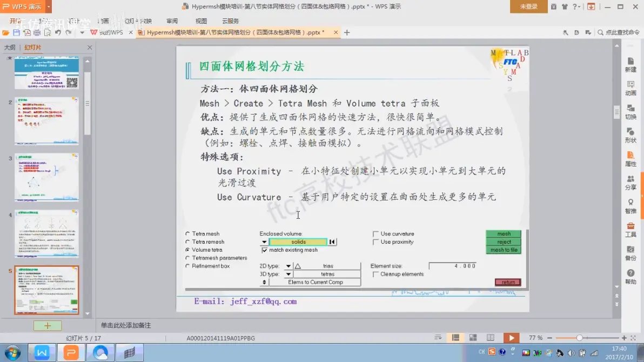This screenshot has height=362, width=644.
Task: Click the magnifier search command icon
Action: (600, 32)
